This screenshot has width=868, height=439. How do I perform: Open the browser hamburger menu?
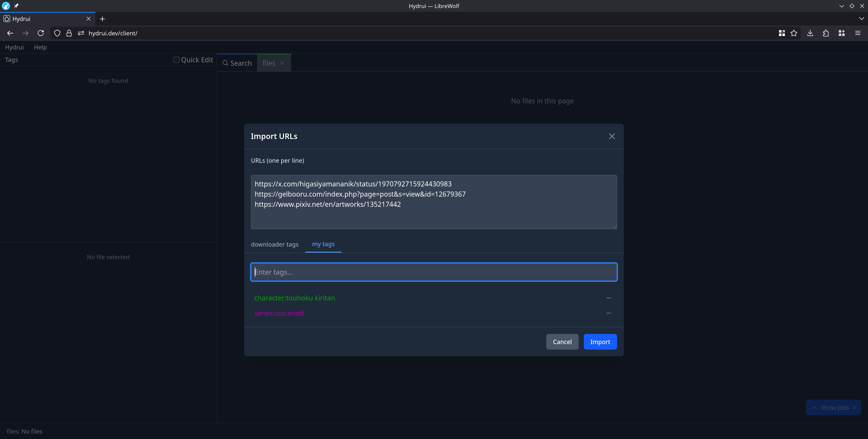858,33
